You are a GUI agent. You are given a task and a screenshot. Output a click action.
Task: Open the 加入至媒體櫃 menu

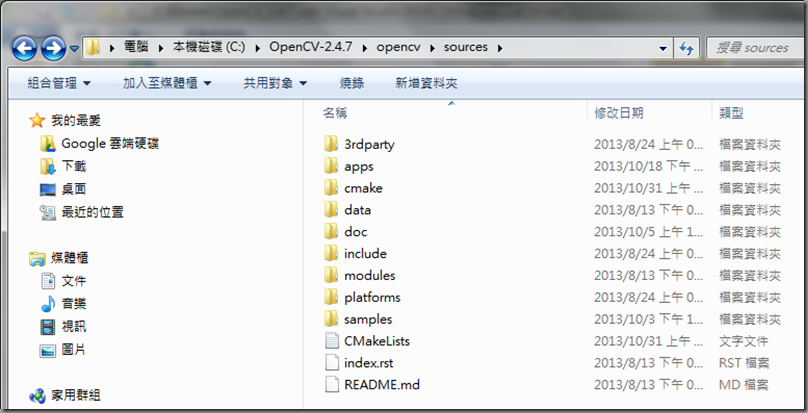tap(167, 83)
